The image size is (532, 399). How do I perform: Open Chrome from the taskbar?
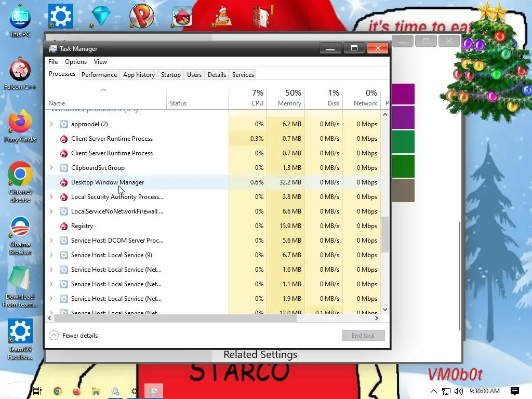pyautogui.click(x=57, y=391)
